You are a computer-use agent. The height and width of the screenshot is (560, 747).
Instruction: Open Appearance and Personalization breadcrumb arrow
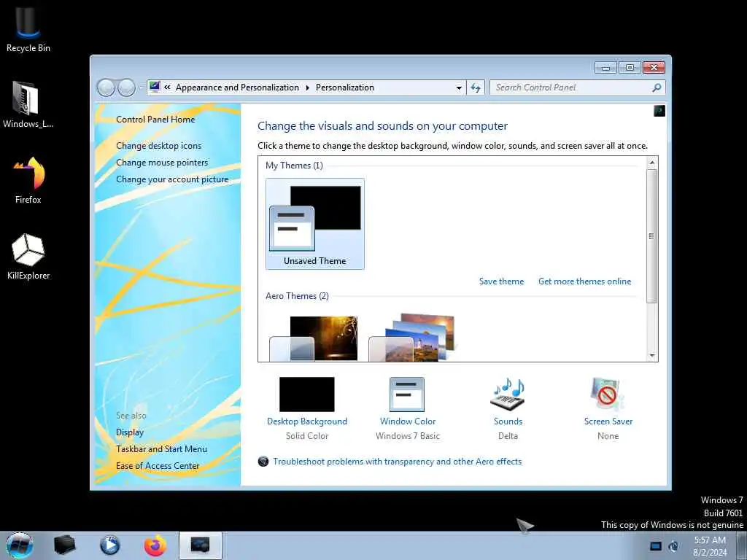click(307, 87)
